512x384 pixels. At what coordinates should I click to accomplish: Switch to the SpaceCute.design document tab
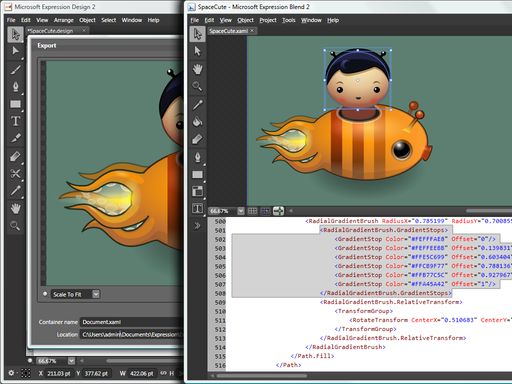coord(50,31)
